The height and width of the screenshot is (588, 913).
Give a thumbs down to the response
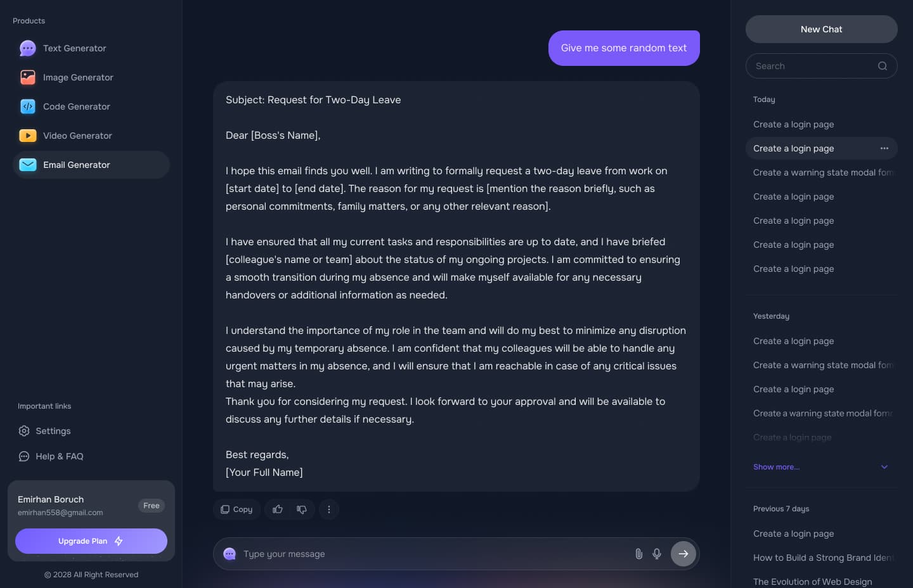(302, 509)
